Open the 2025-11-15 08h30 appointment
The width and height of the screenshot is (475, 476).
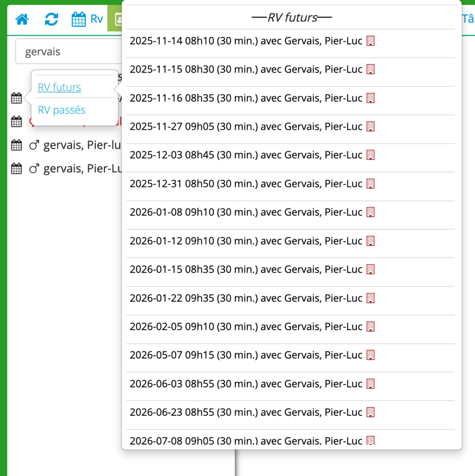(x=246, y=70)
